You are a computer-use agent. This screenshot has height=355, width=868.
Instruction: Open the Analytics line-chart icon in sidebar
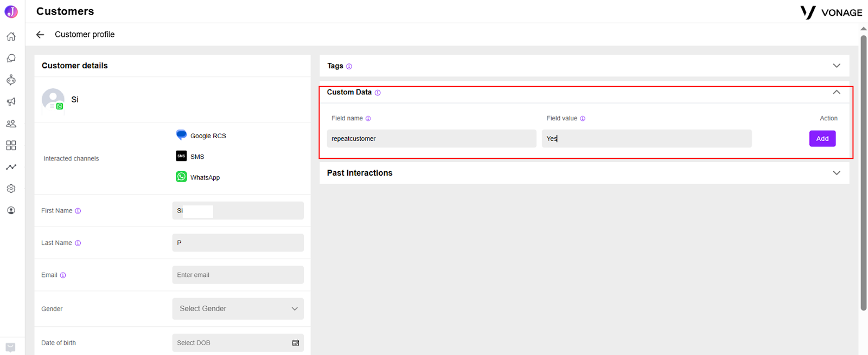tap(11, 167)
